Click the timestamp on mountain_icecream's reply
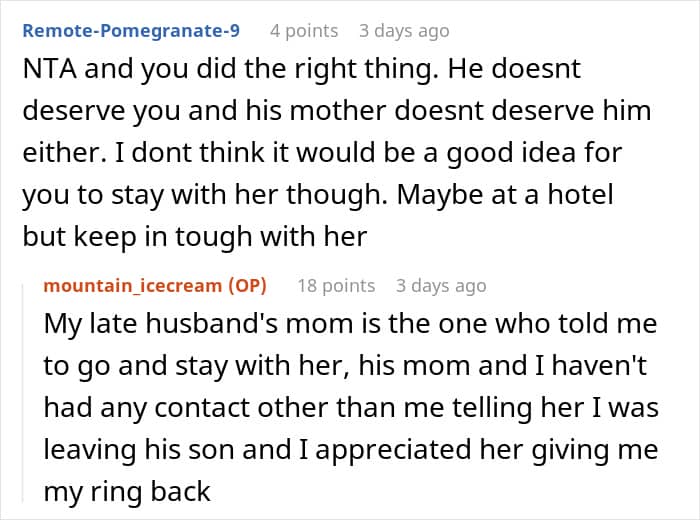The width and height of the screenshot is (700, 520). [x=441, y=285]
